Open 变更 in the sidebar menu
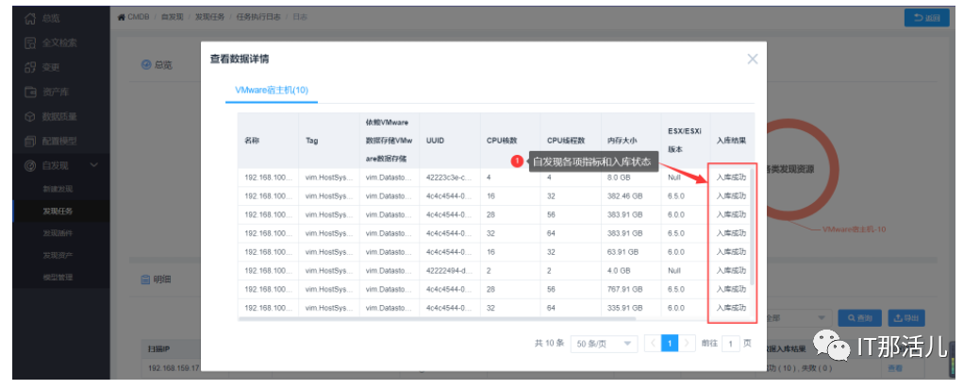This screenshot has height=390, width=980. point(51,68)
